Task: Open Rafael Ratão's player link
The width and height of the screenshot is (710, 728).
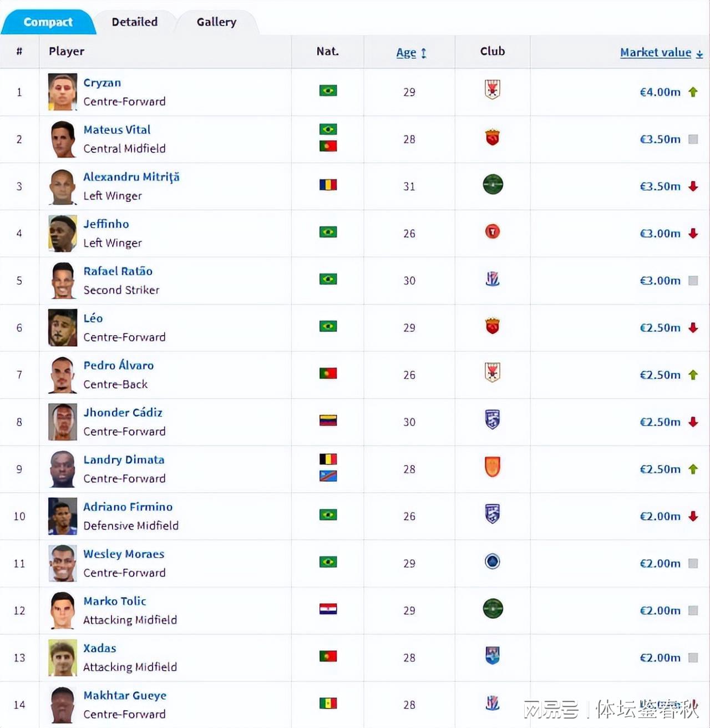Action: tap(118, 271)
